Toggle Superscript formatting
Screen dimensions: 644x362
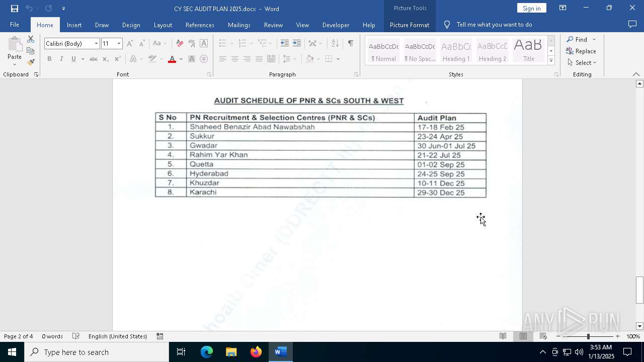point(117,59)
